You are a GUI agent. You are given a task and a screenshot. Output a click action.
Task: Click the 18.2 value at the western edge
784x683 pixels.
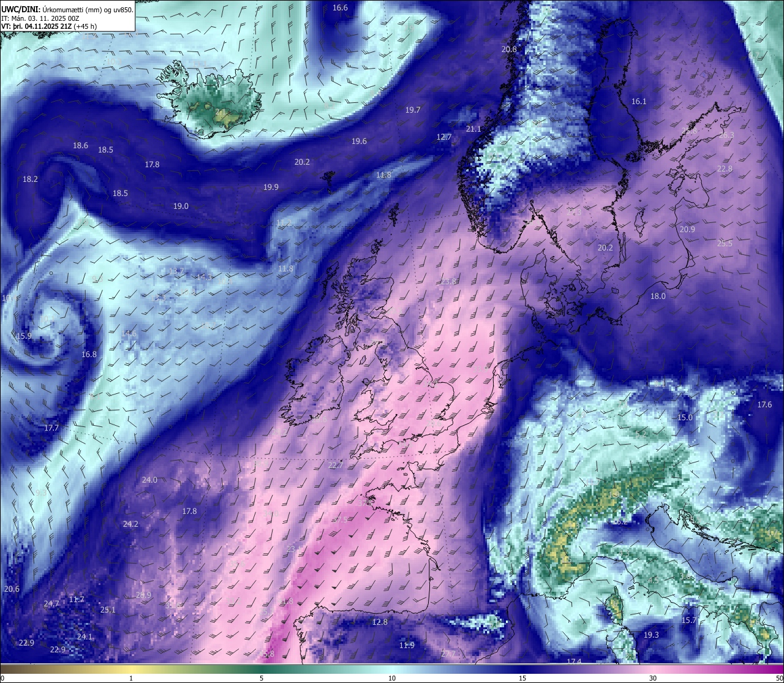[30, 179]
